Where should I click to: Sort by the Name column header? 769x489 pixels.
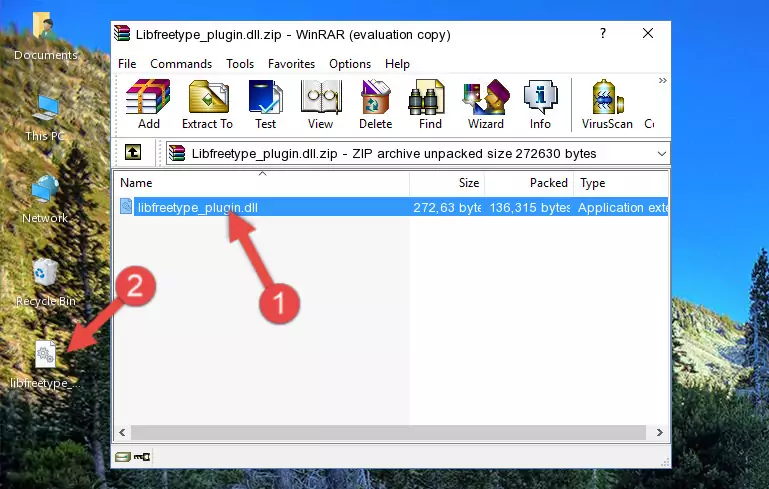click(262, 182)
